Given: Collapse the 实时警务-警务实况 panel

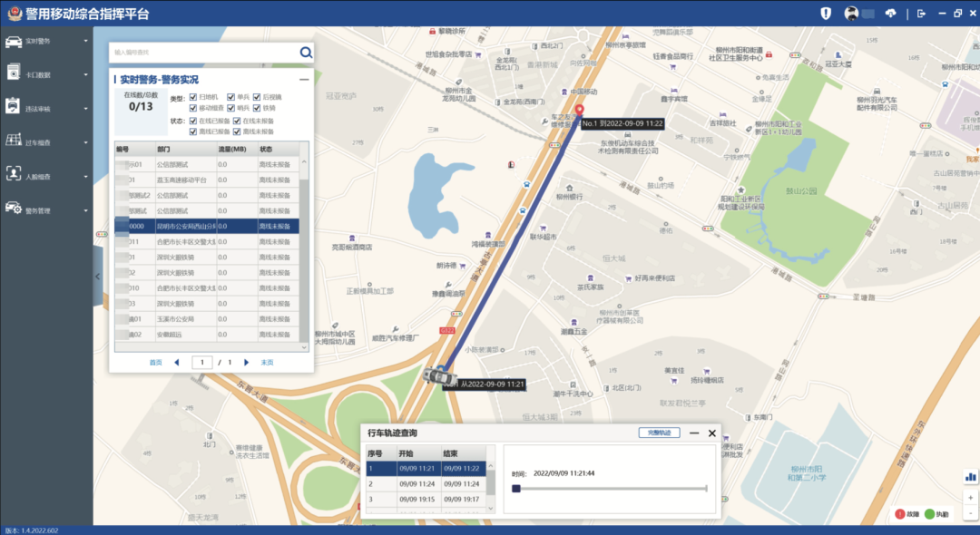Looking at the screenshot, I should 304,80.
